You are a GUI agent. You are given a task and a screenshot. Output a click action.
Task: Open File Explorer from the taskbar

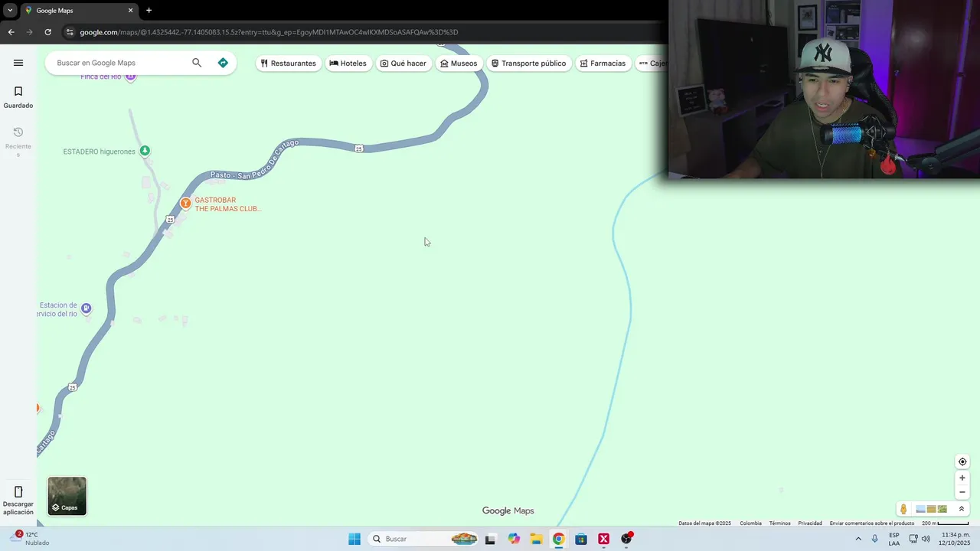(x=536, y=539)
